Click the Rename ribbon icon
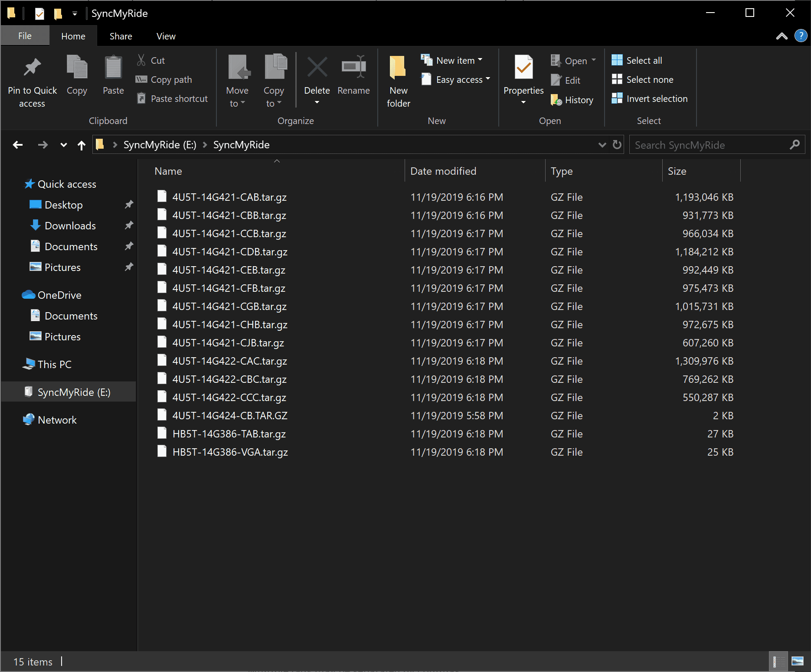Viewport: 811px width, 672px height. click(353, 68)
